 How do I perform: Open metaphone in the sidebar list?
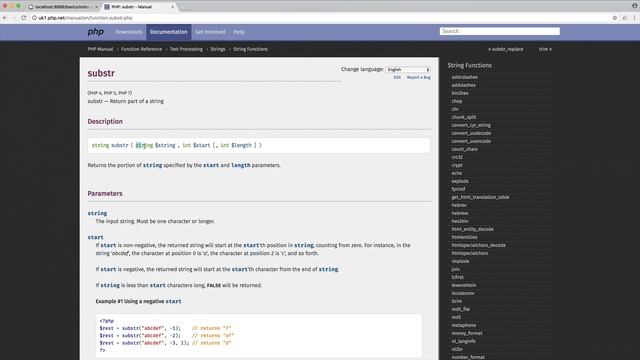pyautogui.click(x=464, y=325)
